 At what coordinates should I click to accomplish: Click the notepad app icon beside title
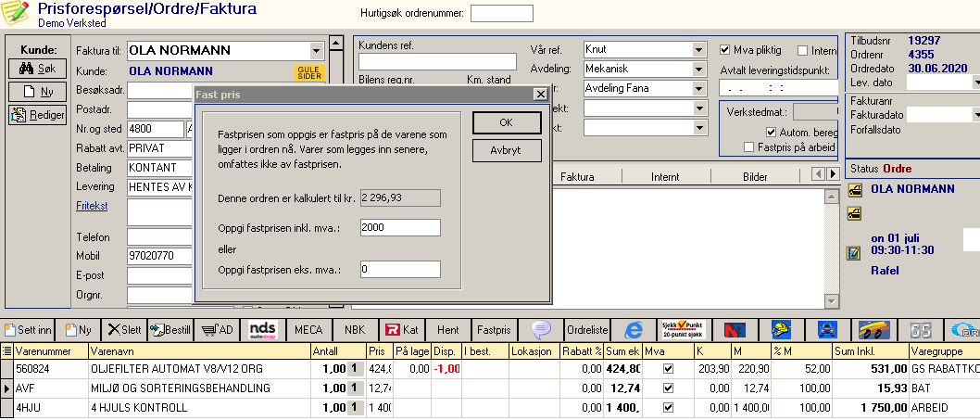point(17,14)
